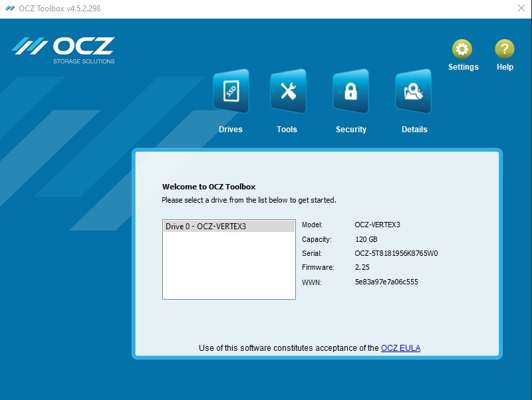The image size is (532, 400).
Task: Click the Settings text label
Action: (463, 66)
